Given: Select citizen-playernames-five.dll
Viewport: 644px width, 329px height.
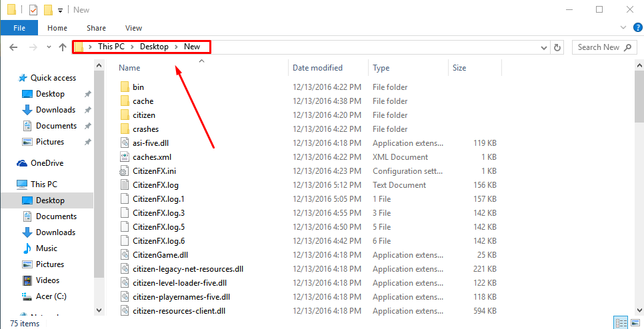Looking at the screenshot, I should point(181,296).
